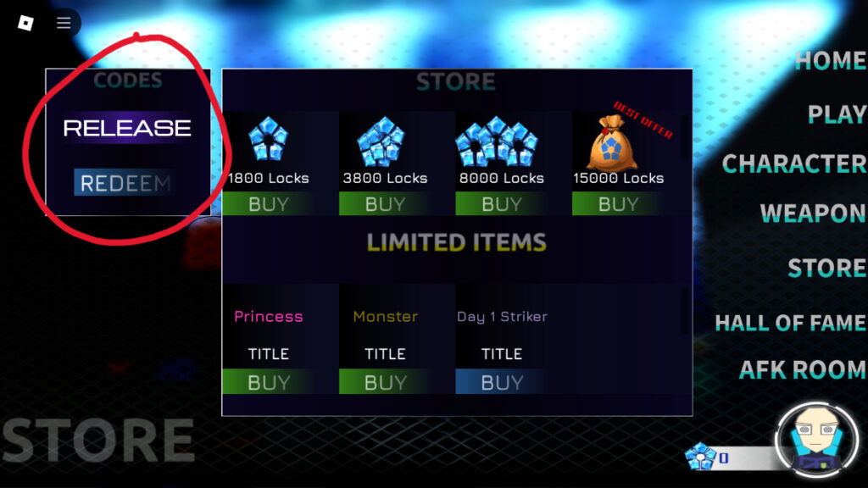The width and height of the screenshot is (868, 488).
Task: Open the CHARACTER menu
Action: 794,164
